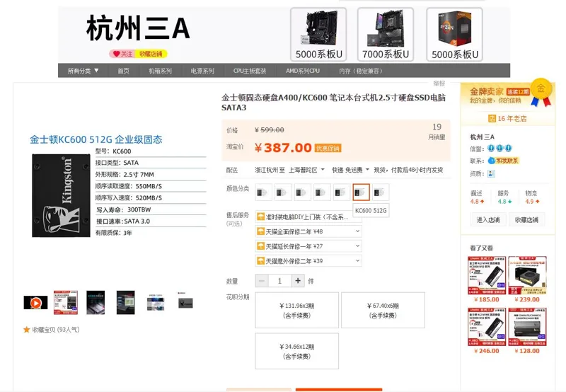
Task: Select the second color option swatch
Action: pyautogui.click(x=283, y=192)
